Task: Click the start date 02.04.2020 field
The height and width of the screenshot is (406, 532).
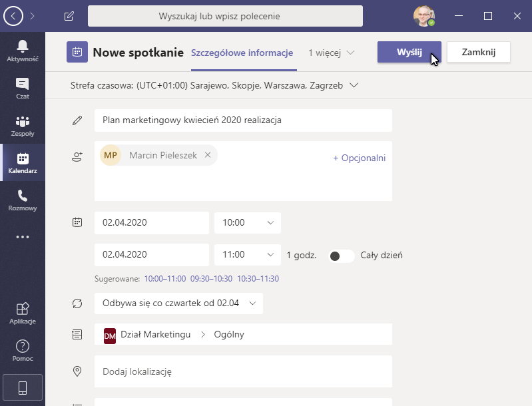Action: (x=152, y=223)
